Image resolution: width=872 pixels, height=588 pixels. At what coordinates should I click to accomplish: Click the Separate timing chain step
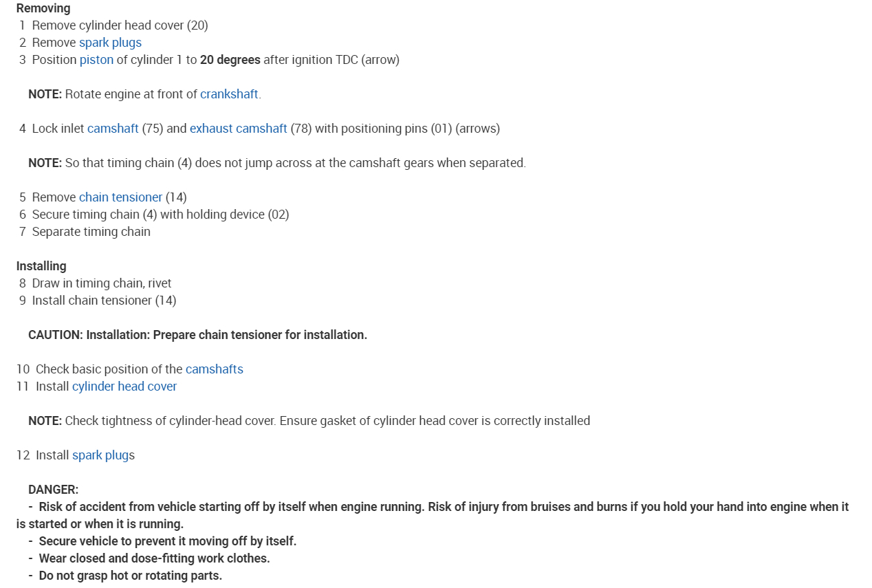[91, 232]
